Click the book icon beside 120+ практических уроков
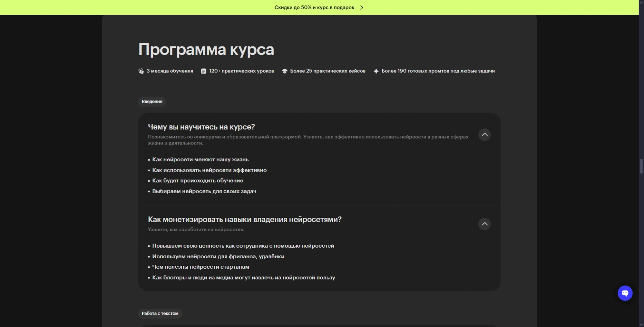This screenshot has height=327, width=644. point(203,71)
